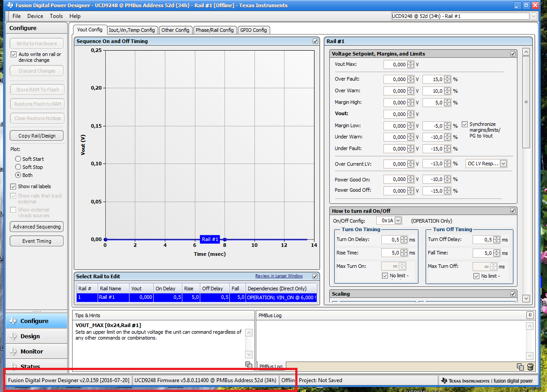Toggle No limit under Max Turn On
547x392 pixels.
[x=385, y=276]
